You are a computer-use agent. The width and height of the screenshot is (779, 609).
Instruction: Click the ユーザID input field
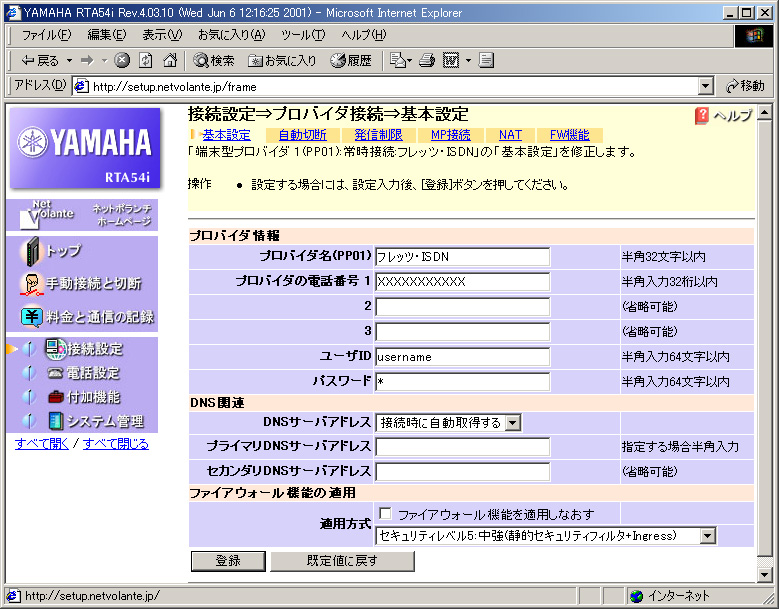tap(462, 357)
